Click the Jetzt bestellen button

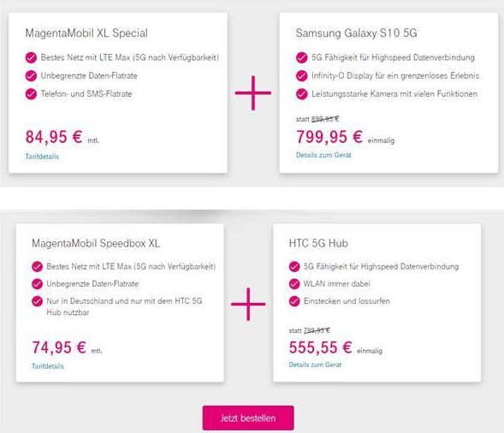[248, 418]
